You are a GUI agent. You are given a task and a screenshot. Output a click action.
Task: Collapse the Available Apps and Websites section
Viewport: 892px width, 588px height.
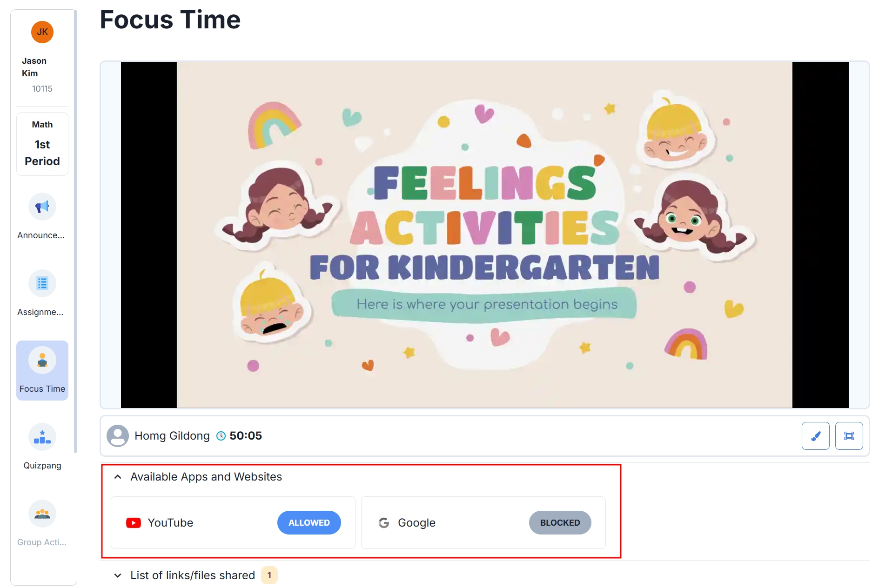[x=118, y=477]
